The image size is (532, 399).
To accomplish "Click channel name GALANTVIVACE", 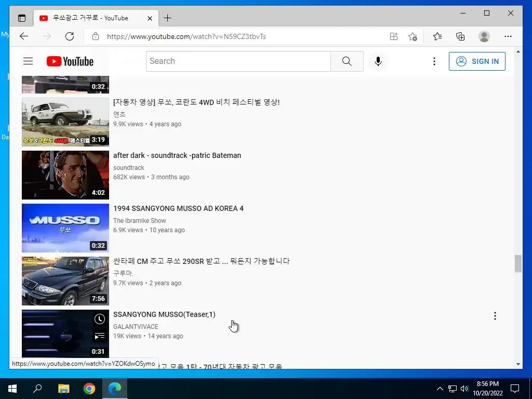I will pos(136,327).
